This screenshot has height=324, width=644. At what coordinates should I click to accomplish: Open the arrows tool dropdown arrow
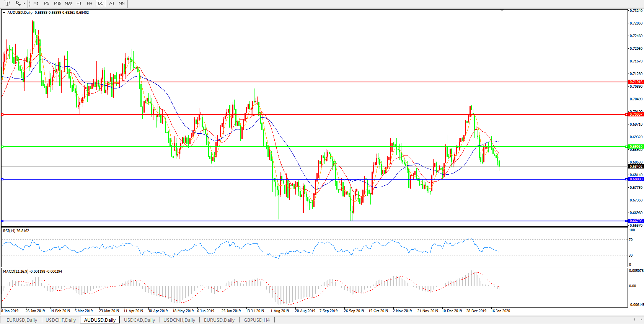(24, 3)
